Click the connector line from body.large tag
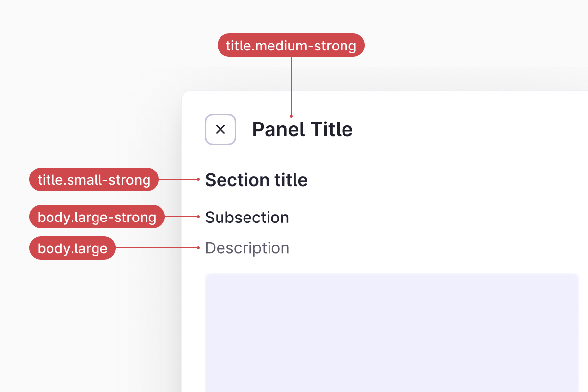 click(157, 248)
